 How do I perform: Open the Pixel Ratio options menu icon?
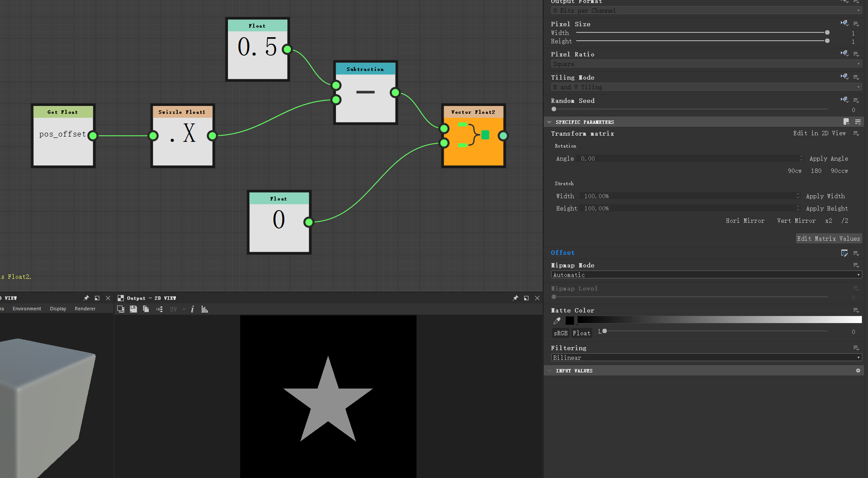[856, 54]
